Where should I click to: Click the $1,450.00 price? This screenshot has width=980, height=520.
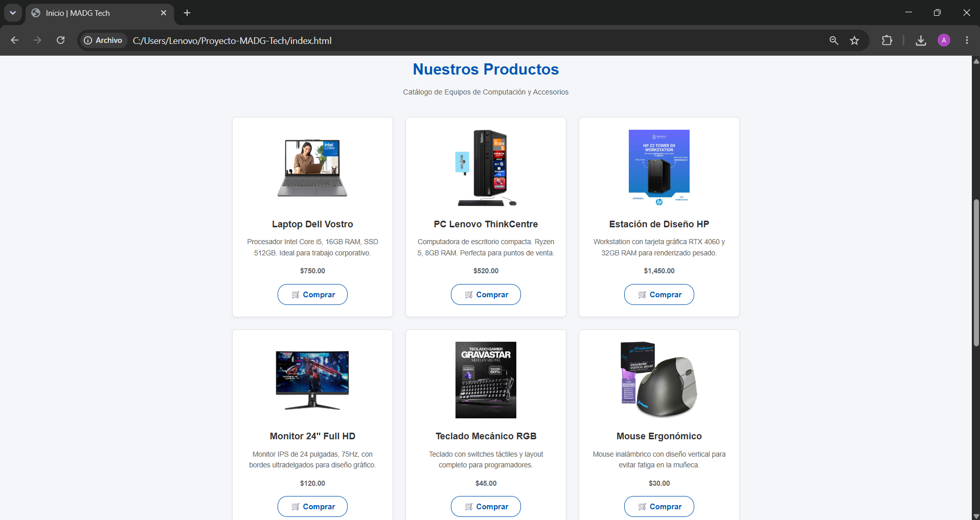pyautogui.click(x=659, y=271)
